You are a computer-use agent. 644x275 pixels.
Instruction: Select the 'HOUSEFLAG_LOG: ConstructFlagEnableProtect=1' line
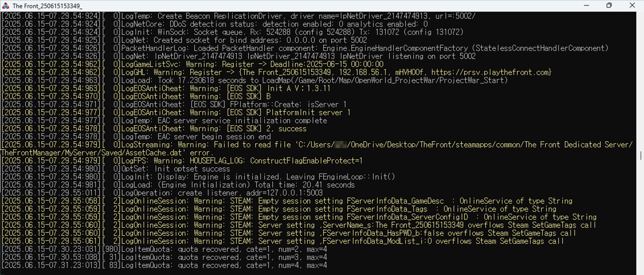click(x=182, y=161)
